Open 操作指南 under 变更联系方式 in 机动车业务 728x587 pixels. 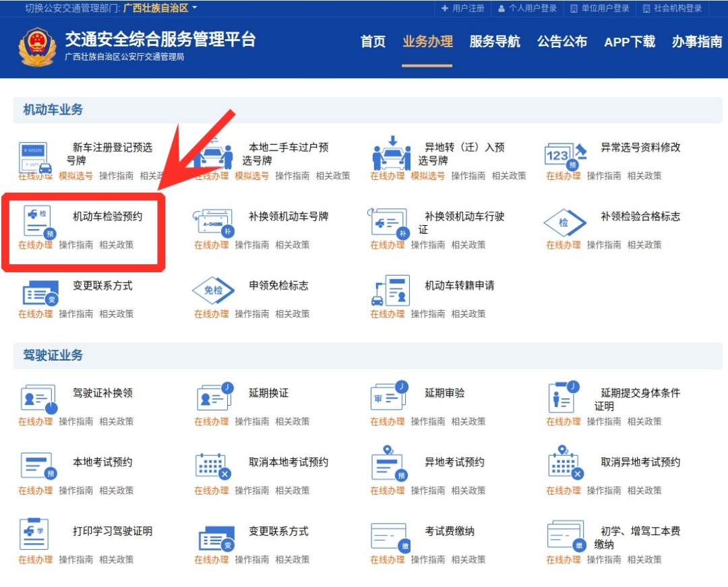(x=75, y=314)
